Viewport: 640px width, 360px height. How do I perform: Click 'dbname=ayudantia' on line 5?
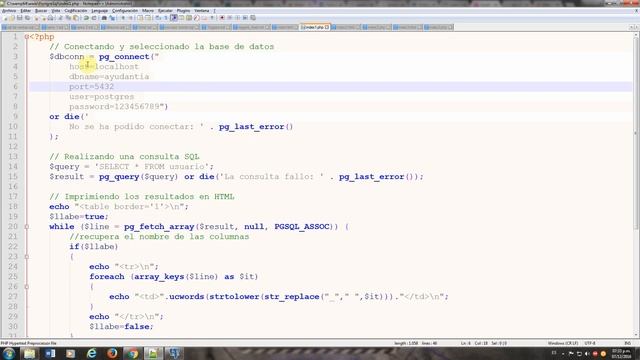tap(109, 77)
